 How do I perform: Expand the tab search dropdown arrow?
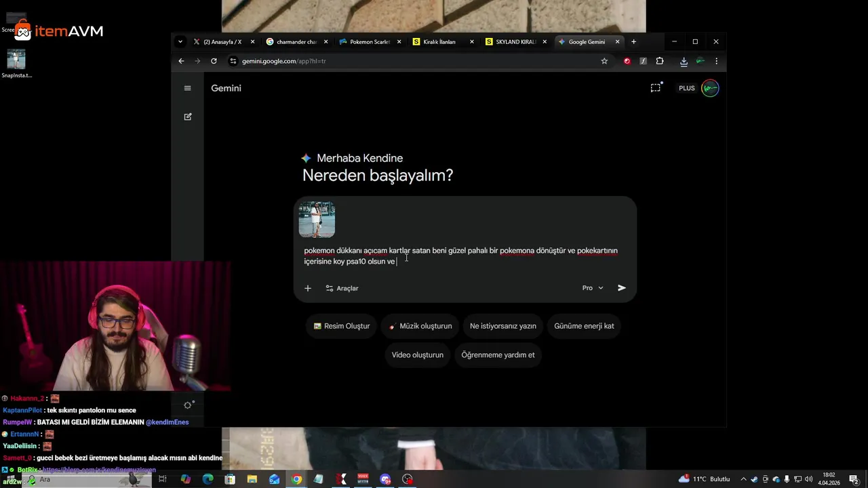coord(180,42)
